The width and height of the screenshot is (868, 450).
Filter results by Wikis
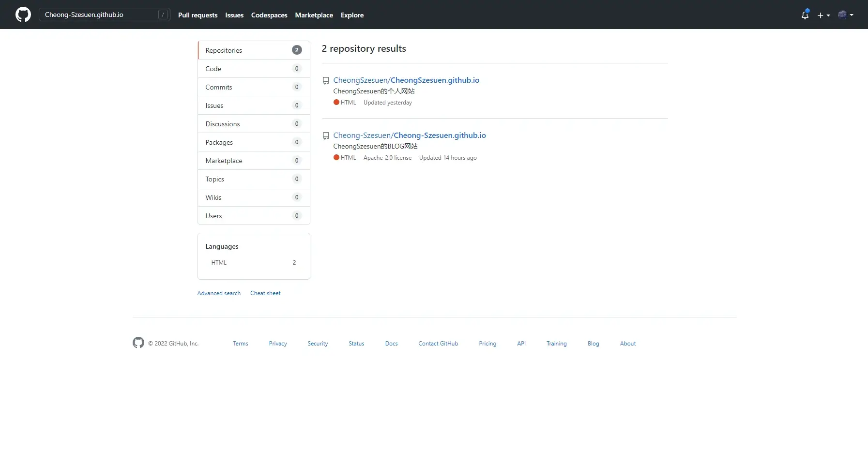(214, 197)
